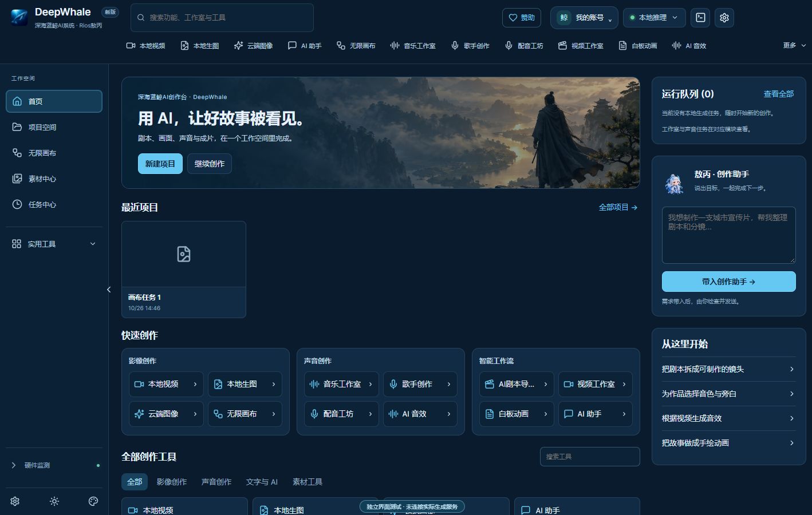The image size is (812, 515).
Task: Switch to the 声音创作 filter tab
Action: click(216, 482)
